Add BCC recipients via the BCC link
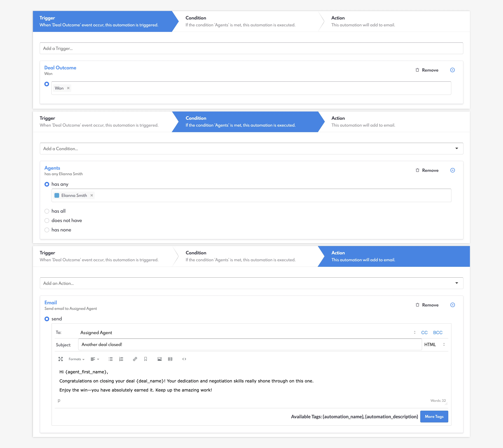Image resolution: width=503 pixels, height=448 pixels. [438, 333]
